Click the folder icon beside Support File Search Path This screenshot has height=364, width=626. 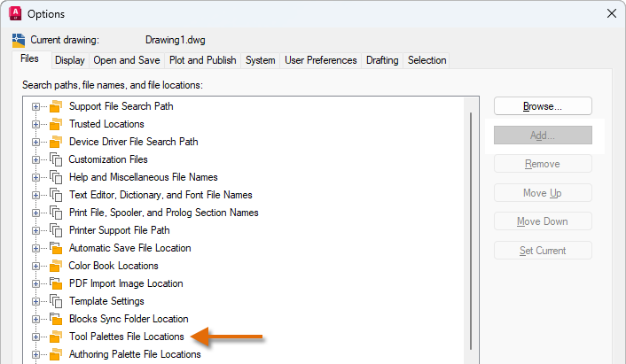point(56,106)
